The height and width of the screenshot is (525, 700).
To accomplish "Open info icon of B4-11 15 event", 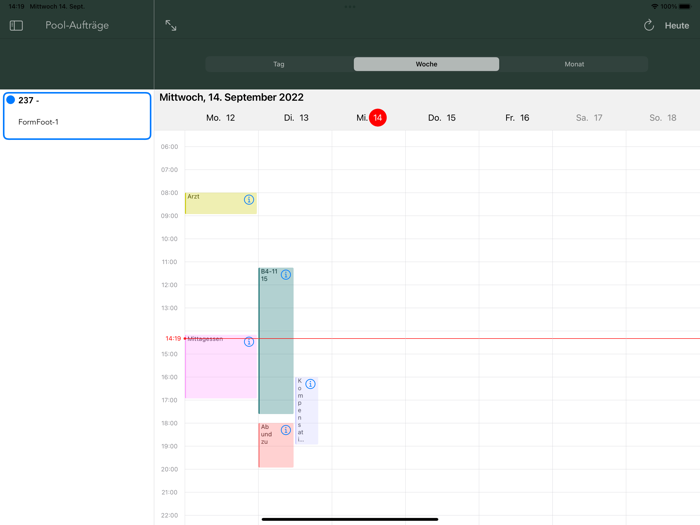I will [286, 275].
